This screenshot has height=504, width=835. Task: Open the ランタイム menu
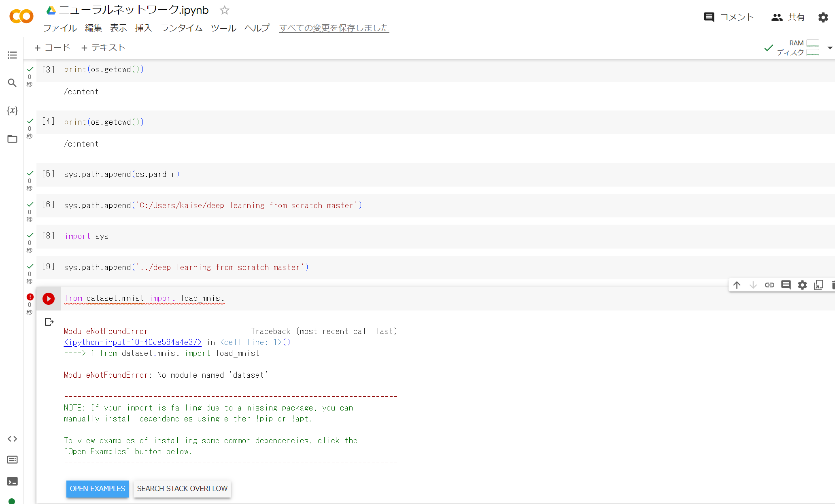coord(181,28)
